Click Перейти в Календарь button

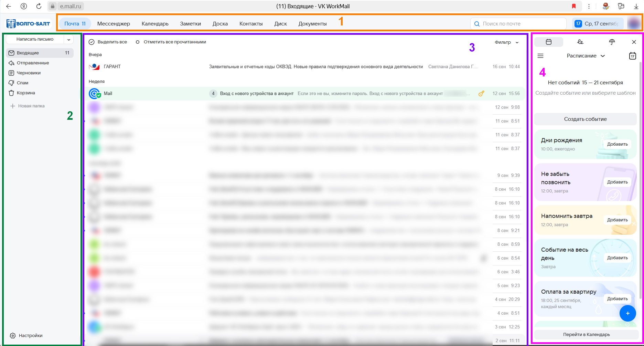point(586,335)
